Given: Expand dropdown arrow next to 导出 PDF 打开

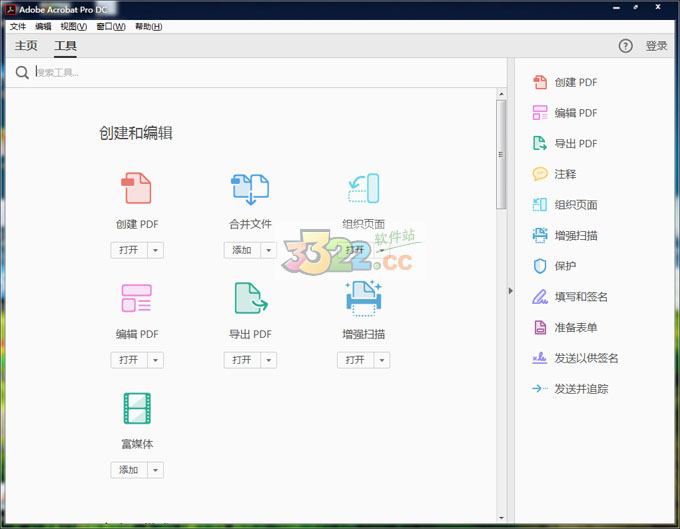Looking at the screenshot, I should [x=269, y=360].
